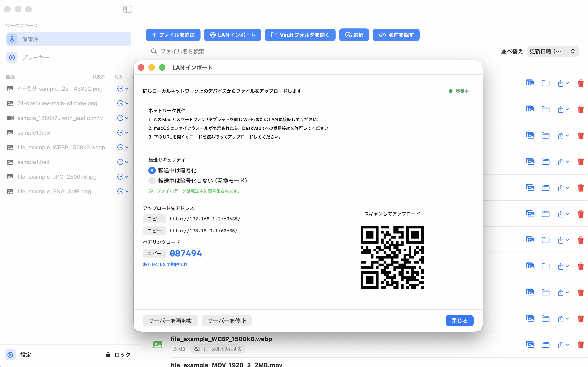Delete file_example_WEBP_1500kB.webp with the trash icon

tap(581, 345)
